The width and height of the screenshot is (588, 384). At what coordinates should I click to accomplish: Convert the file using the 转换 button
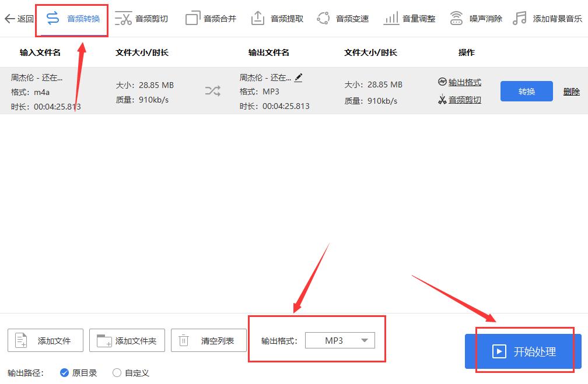(526, 91)
